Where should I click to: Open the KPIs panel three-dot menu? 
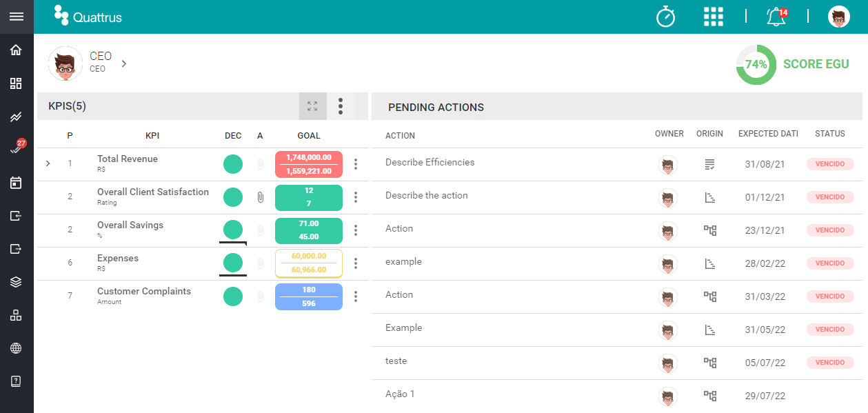[x=341, y=106]
